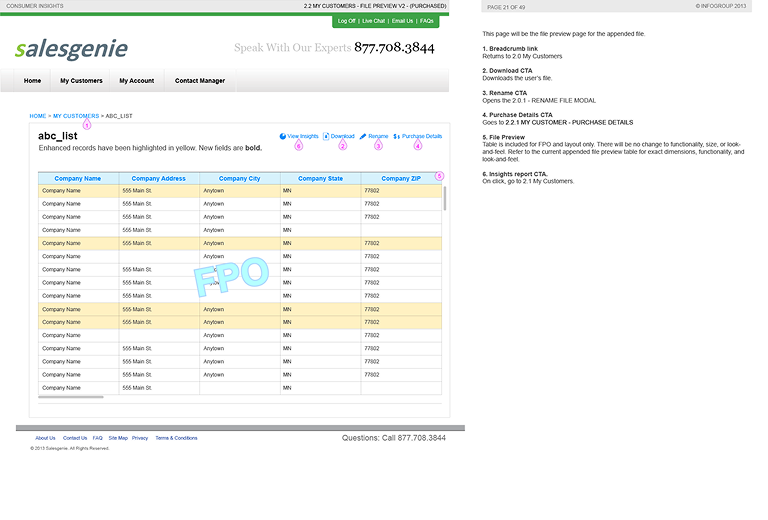Click the Purchase Details link text
Viewport: 768px width, 520px height.
422,137
